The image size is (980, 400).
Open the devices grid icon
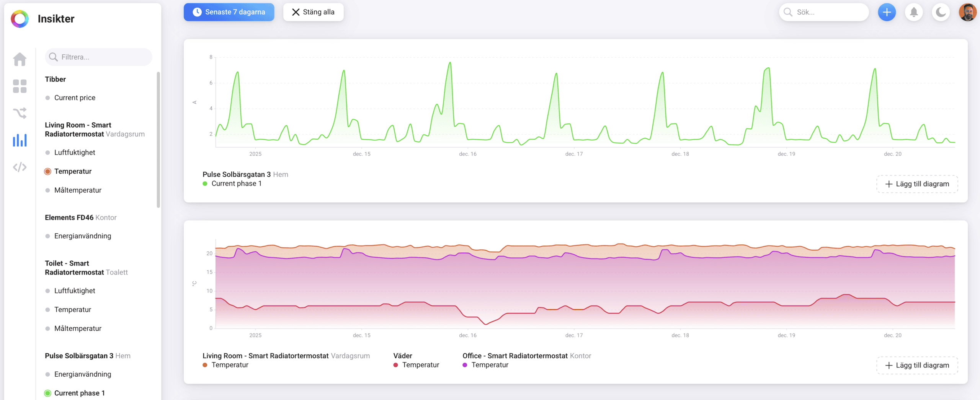point(20,86)
